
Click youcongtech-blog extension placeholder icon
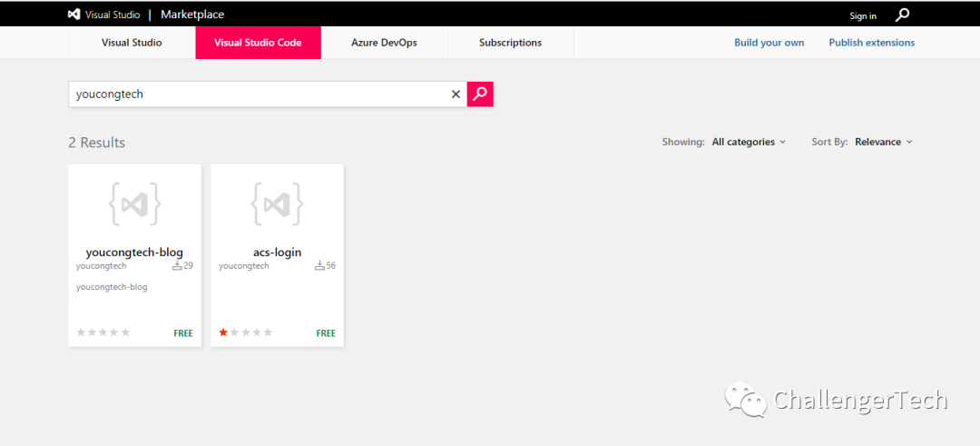coord(135,203)
